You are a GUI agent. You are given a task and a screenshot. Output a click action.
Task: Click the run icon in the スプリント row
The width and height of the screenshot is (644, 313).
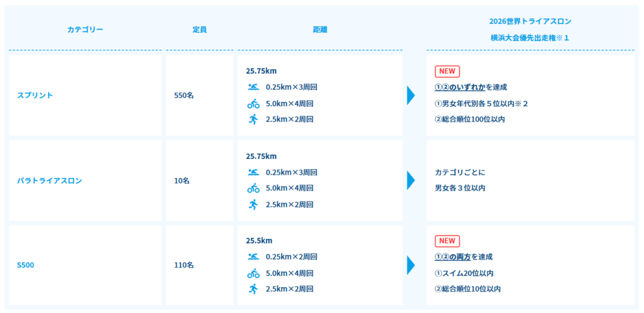(253, 119)
